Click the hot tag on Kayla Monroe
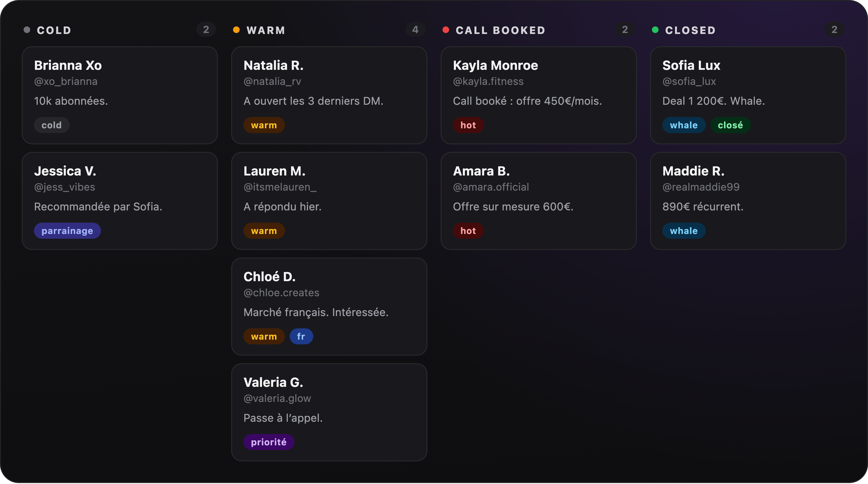Viewport: 868px width, 484px height. 468,125
